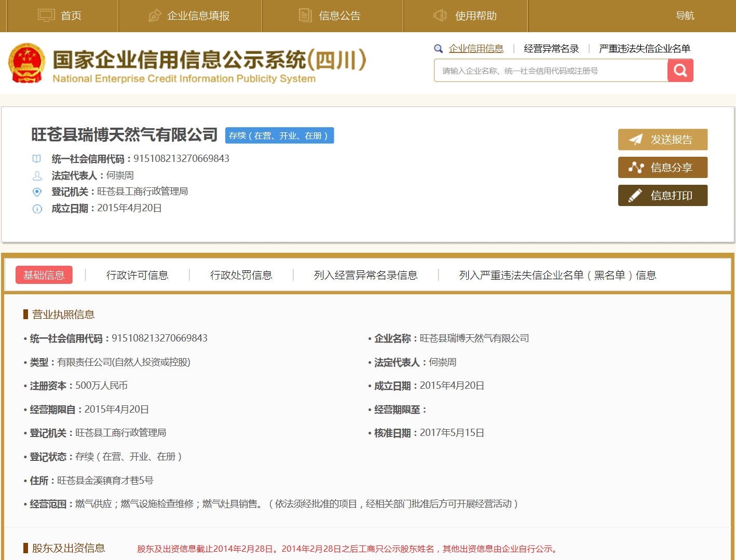Click the blue 存续（在营、开业、在册）status badge
Viewport: 736px width, 560px height.
280,135
